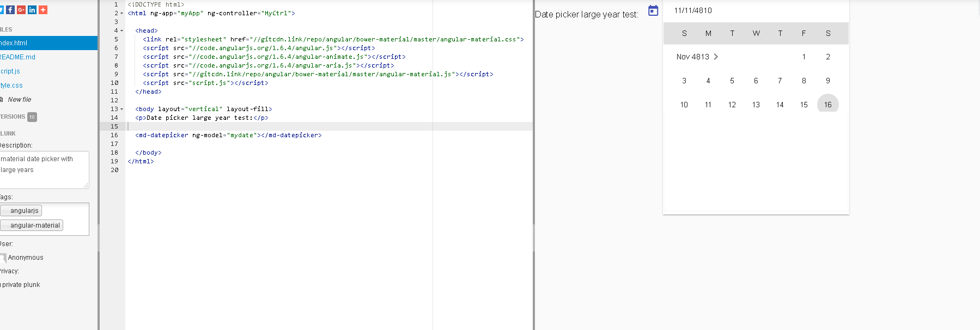
Task: Select day 9 in the calendar
Action: point(828,81)
